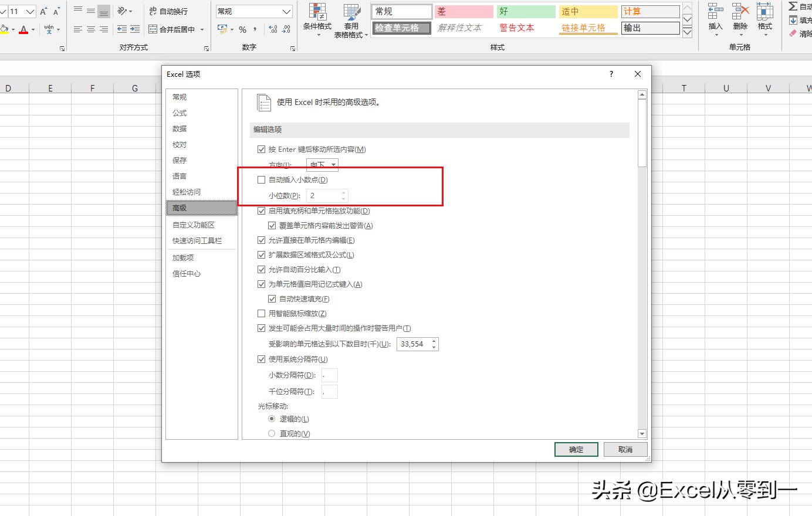Apply the 差 cell style
Screen dimensions: 812x516
pyautogui.click(x=464, y=11)
